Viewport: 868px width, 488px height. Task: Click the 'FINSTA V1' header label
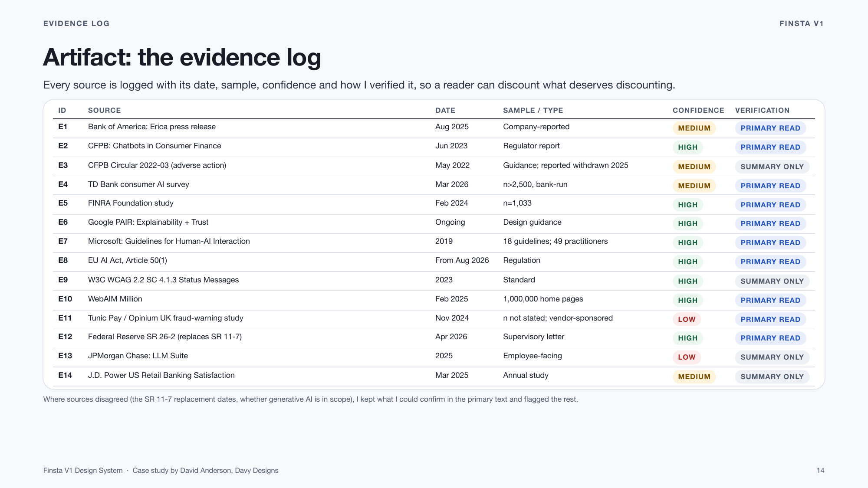(x=802, y=23)
